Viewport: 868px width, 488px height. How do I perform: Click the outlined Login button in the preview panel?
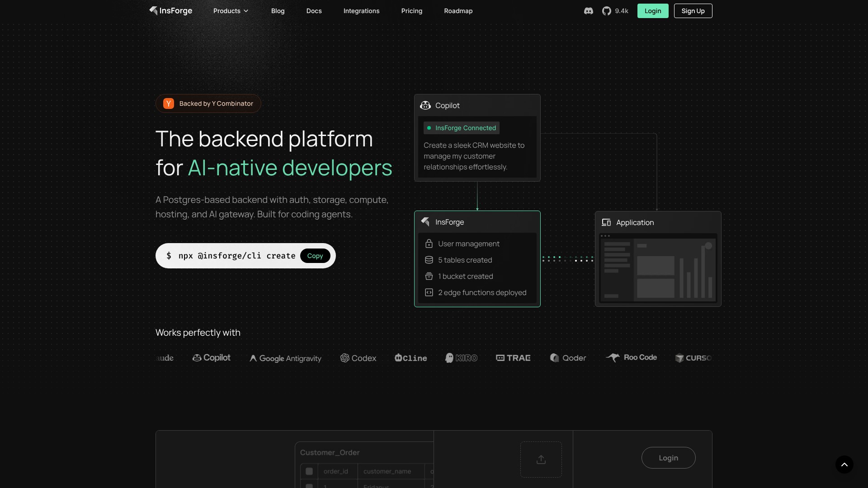click(668, 458)
